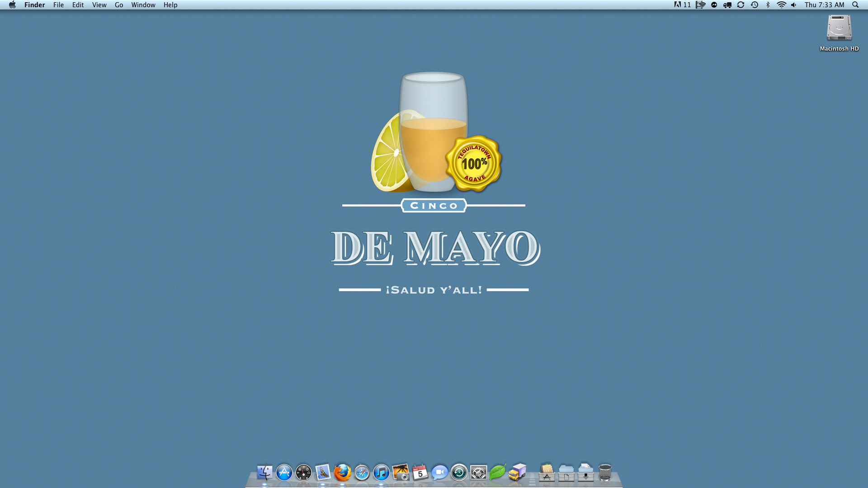Open Firefox from the dock
This screenshot has width=868, height=488.
342,473
